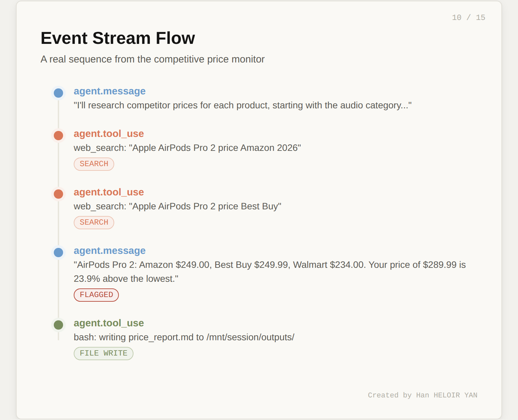
Task: Select the green agent.tool_use timeline dot
Action: click(x=58, y=325)
